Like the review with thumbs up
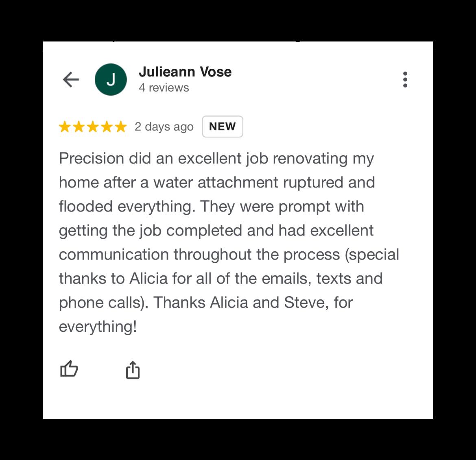 (69, 369)
